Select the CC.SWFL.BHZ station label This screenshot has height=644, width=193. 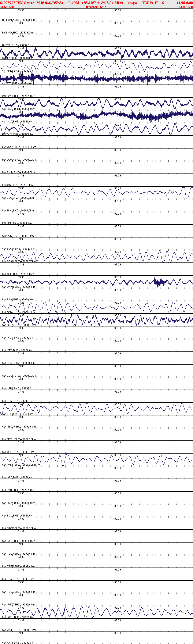point(18,96)
